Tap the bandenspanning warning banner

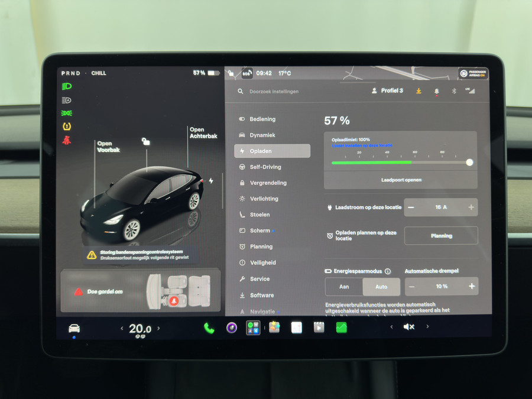click(x=141, y=255)
